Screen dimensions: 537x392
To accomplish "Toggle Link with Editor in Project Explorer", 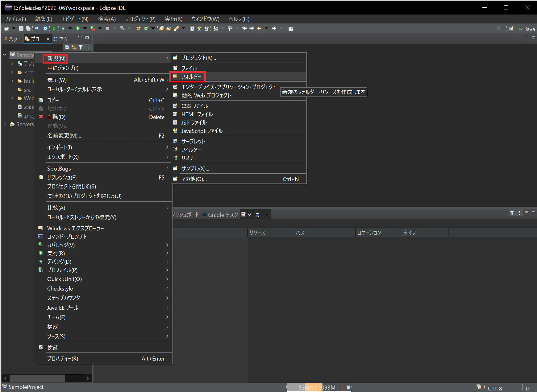I will pos(74,47).
